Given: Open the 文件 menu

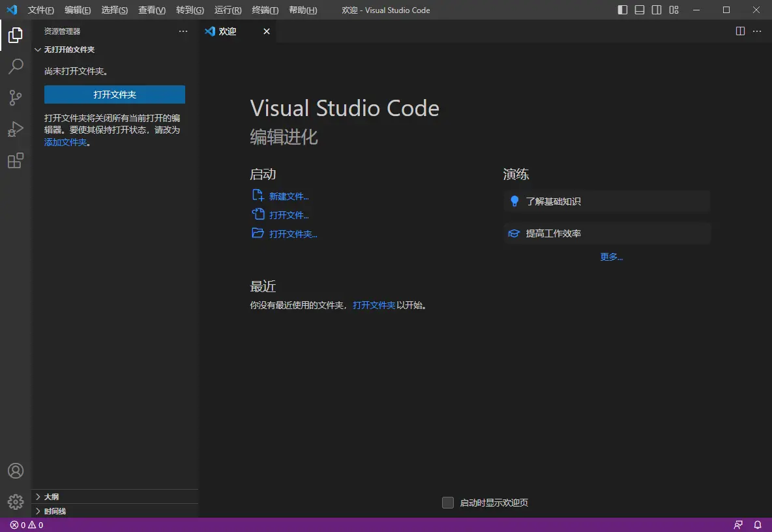Looking at the screenshot, I should tap(40, 10).
